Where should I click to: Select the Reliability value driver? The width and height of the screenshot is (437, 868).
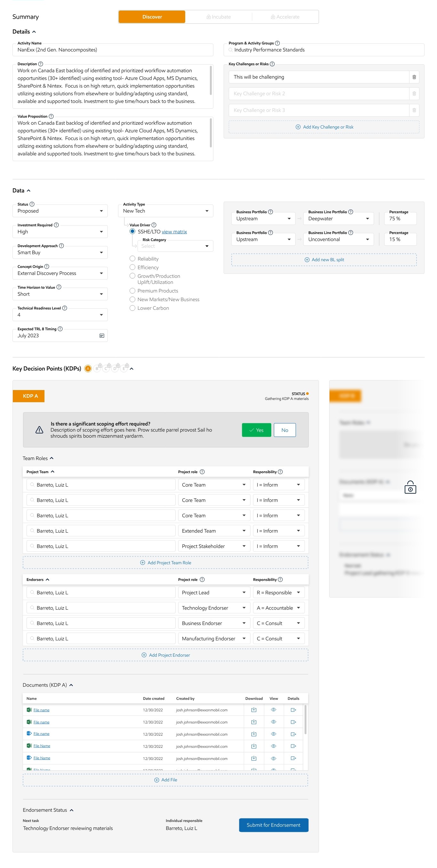(x=132, y=259)
